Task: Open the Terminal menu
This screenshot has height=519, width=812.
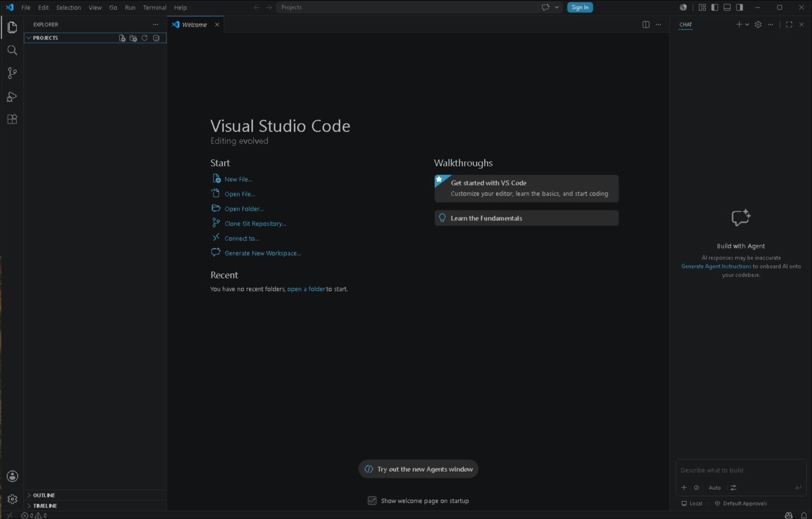Action: click(154, 7)
